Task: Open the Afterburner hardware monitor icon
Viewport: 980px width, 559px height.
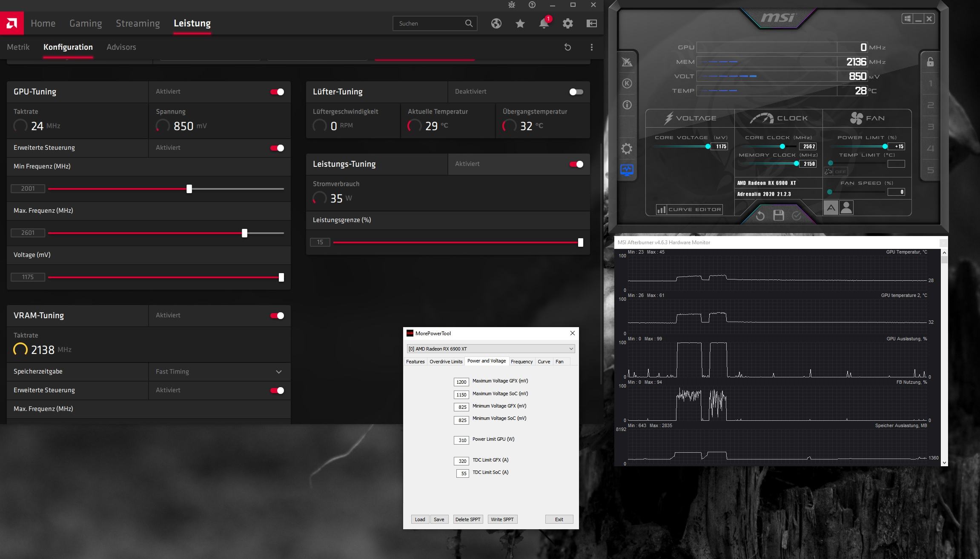Action: click(627, 170)
